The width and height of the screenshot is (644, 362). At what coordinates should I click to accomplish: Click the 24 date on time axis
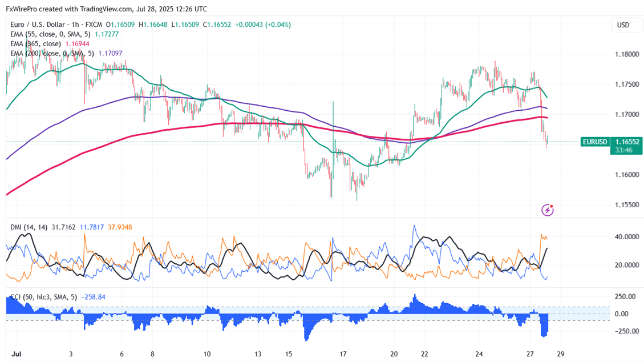(479, 354)
